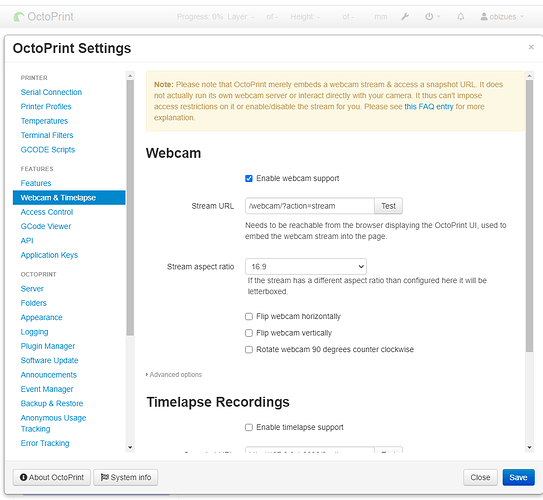Close settings dialog with the X icon
Image resolution: width=543 pixels, height=500 pixels.
point(531,47)
